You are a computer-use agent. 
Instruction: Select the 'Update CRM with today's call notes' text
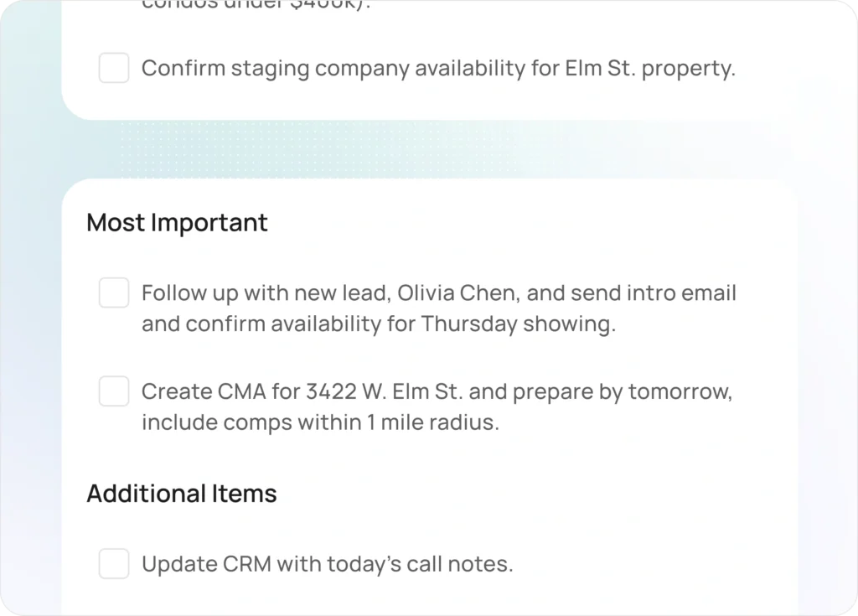click(327, 564)
